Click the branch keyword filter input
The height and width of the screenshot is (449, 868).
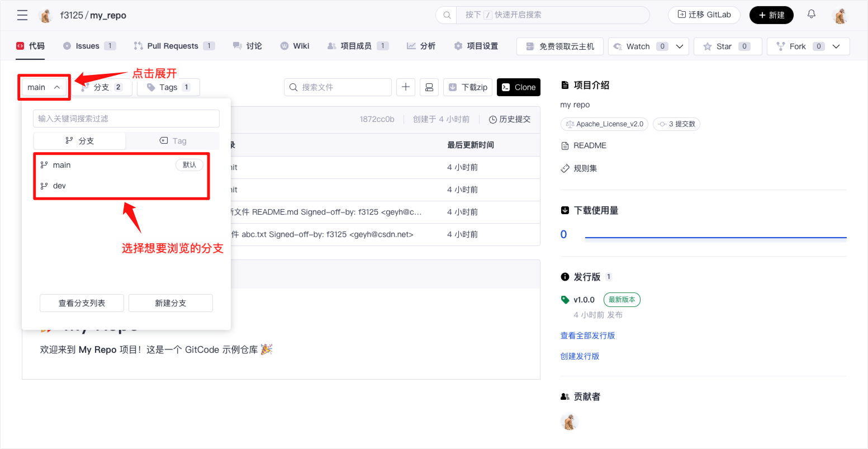pyautogui.click(x=126, y=119)
